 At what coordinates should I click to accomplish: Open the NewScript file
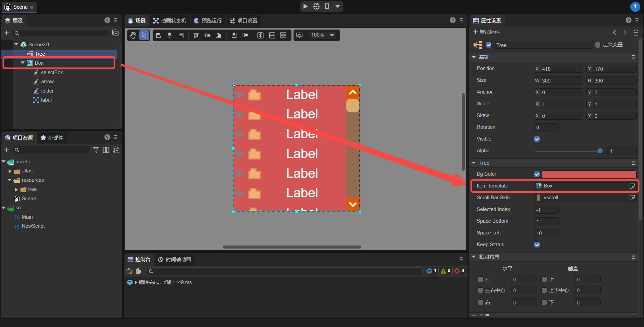(33, 226)
